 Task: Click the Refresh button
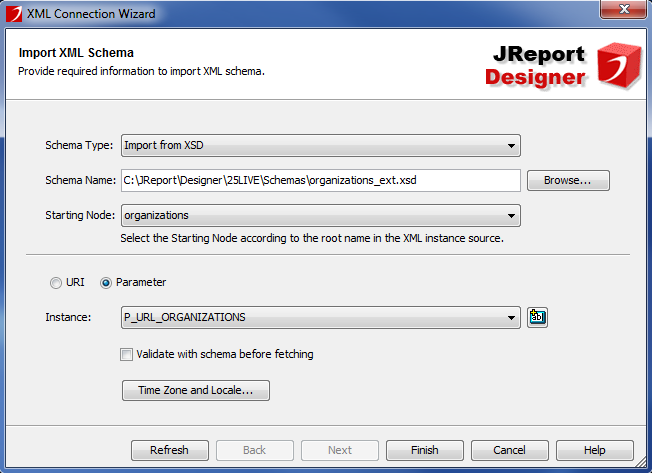click(x=170, y=450)
